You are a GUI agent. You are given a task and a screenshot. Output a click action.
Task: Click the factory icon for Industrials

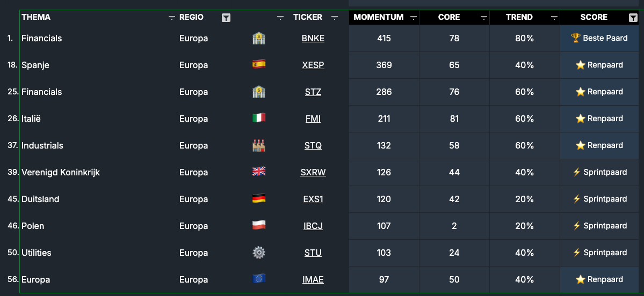259,145
